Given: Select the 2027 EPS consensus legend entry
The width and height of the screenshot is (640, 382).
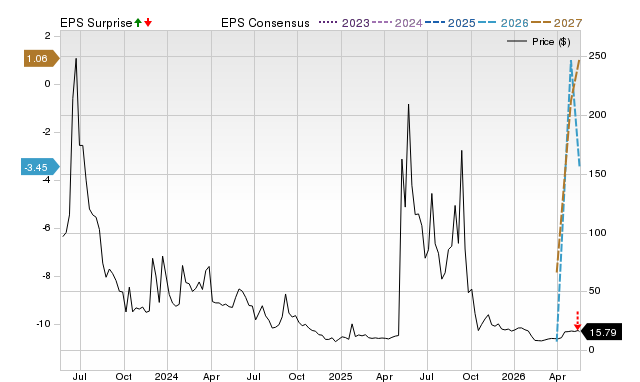Looking at the screenshot, I should pyautogui.click(x=556, y=23).
